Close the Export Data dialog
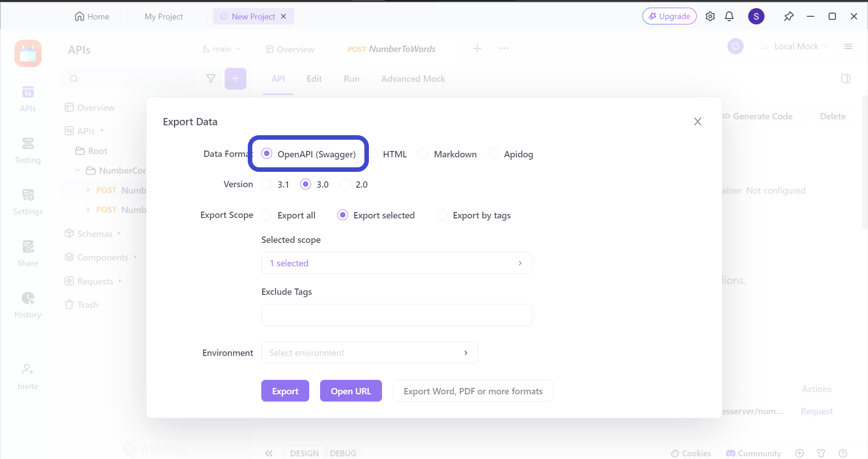The height and width of the screenshot is (459, 868). 698,122
